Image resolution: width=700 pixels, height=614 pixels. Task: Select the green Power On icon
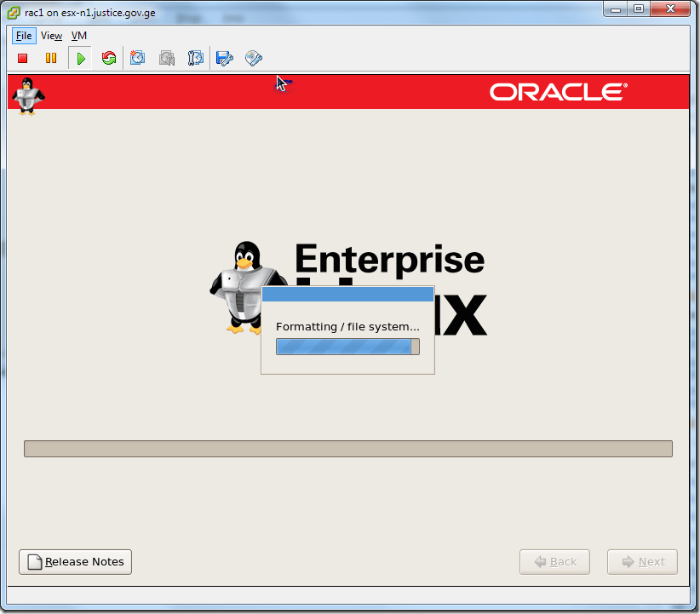tap(80, 58)
